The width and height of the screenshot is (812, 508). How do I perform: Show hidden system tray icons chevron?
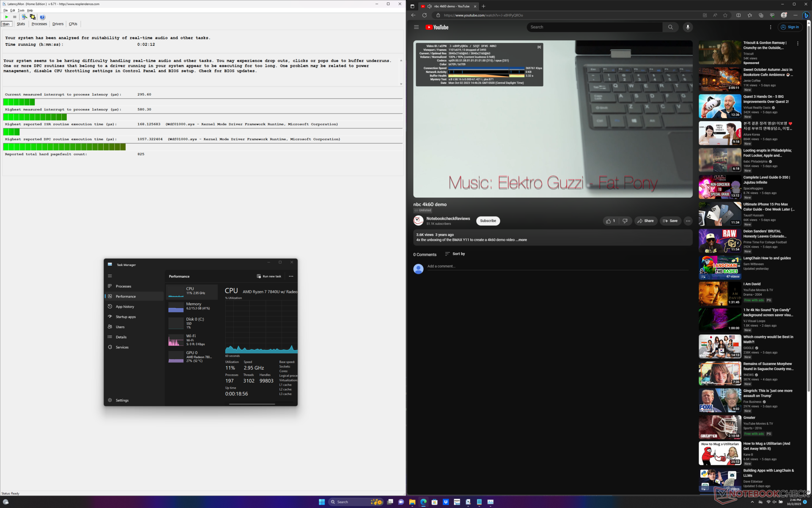click(752, 502)
